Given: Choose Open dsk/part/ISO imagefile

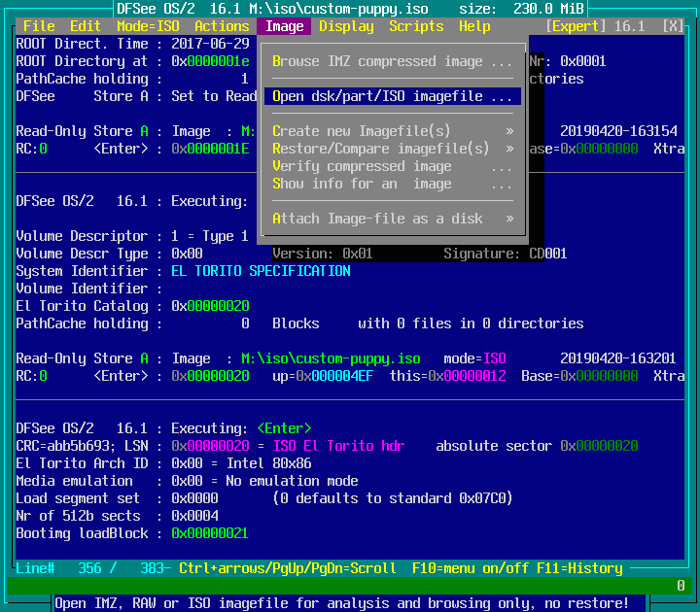Looking at the screenshot, I should [x=392, y=96].
